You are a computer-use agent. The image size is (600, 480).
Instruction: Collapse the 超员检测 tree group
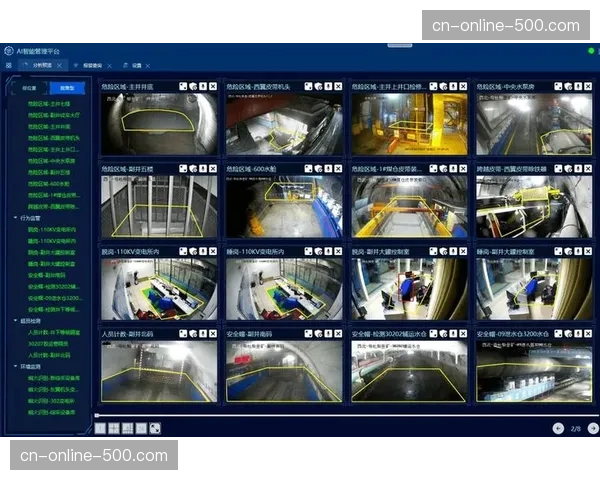[15, 320]
